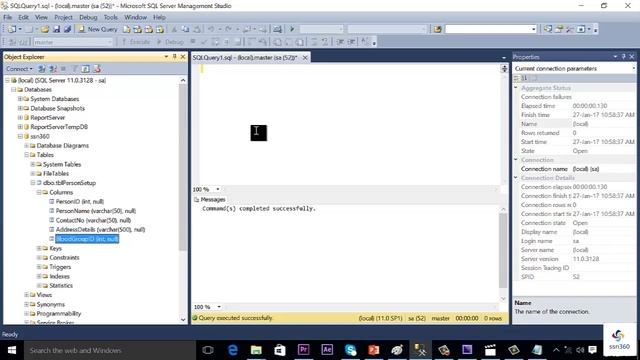Open the Window menu

click(136, 17)
